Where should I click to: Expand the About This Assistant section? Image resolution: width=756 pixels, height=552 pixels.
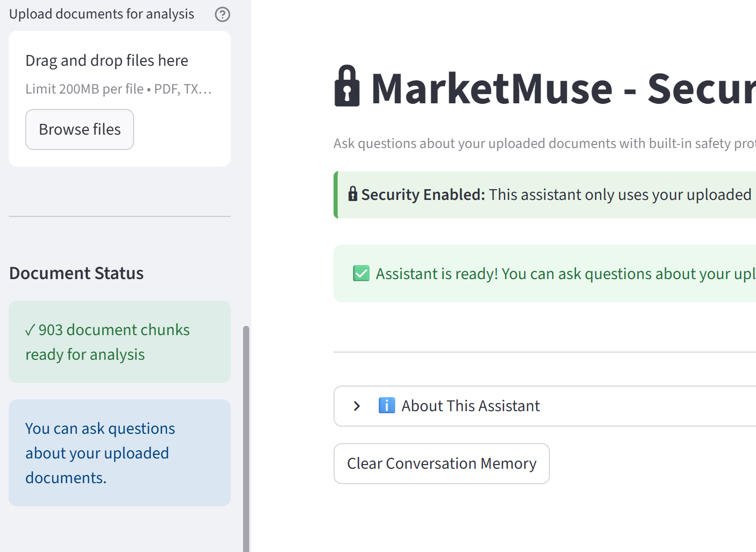(x=545, y=406)
